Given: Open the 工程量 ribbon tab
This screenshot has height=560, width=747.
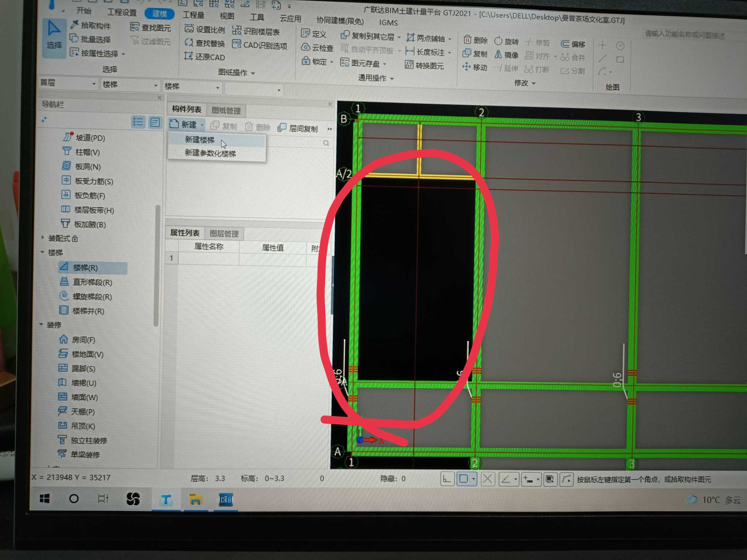Looking at the screenshot, I should coord(193,15).
